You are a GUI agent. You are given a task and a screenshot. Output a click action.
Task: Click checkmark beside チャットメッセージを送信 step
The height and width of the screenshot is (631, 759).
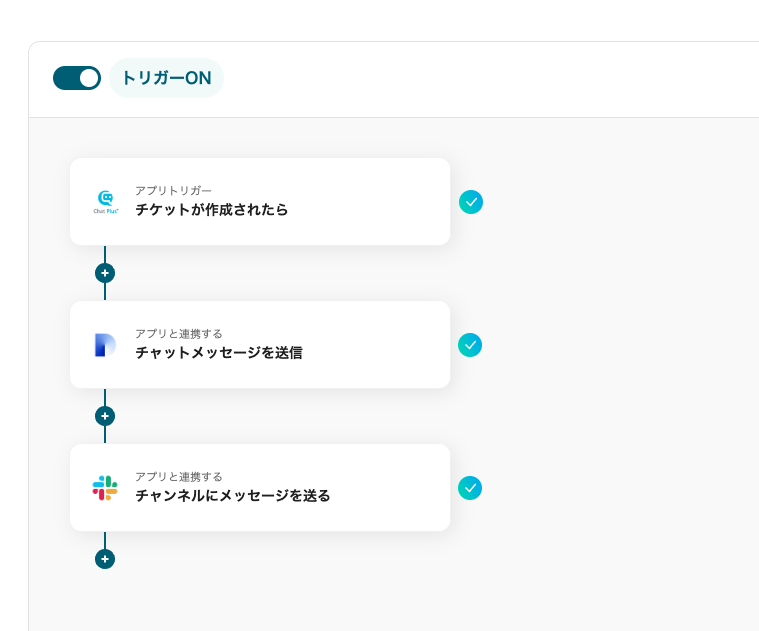(x=470, y=345)
